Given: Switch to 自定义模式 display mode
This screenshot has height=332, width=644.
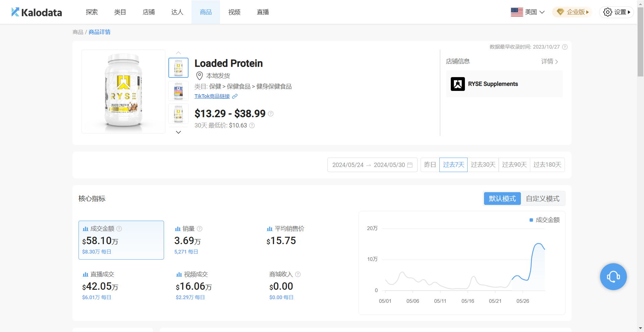Looking at the screenshot, I should [542, 199].
